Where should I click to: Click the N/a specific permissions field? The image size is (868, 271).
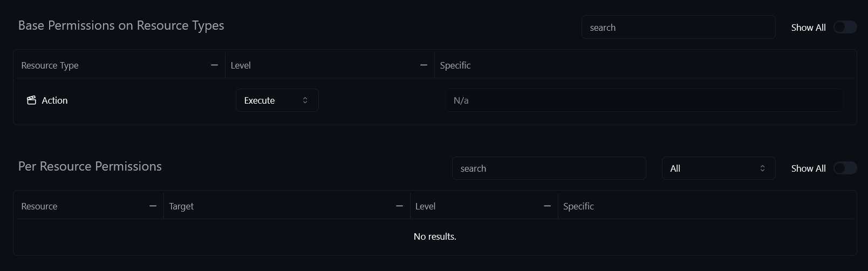point(644,100)
